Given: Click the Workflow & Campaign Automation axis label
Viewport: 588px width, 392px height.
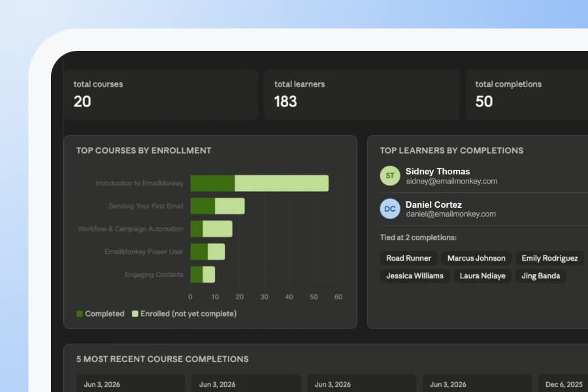Looking at the screenshot, I should click(131, 229).
